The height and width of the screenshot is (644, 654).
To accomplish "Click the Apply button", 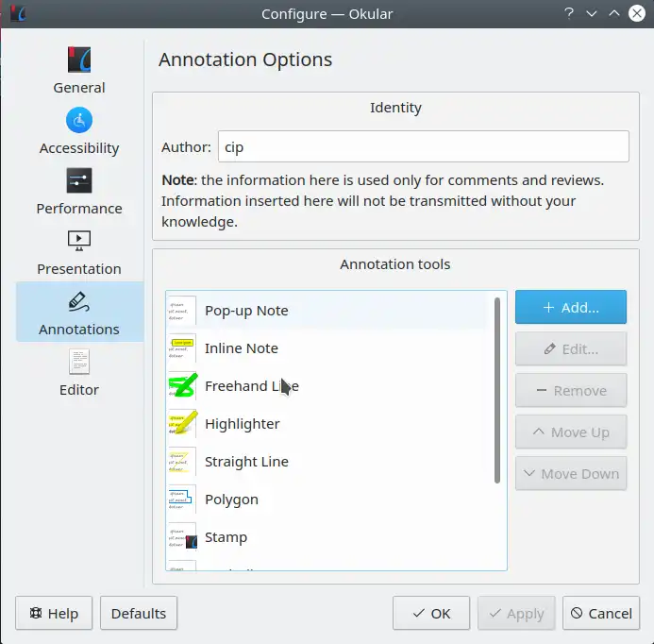I will (x=516, y=613).
